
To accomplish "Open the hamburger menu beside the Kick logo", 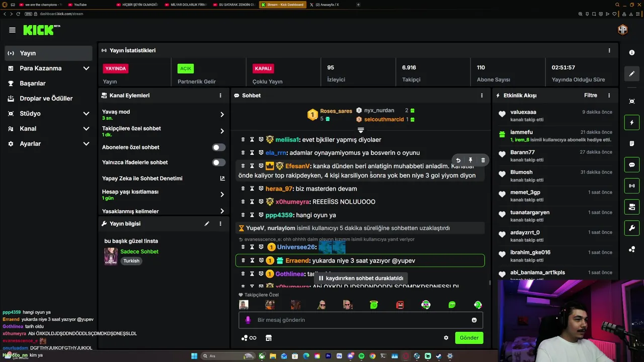I will (x=12, y=30).
